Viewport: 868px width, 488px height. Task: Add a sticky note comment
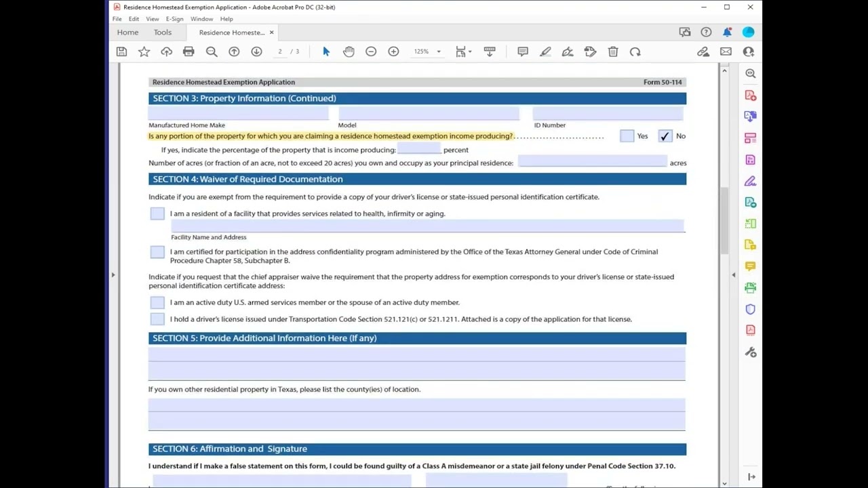523,52
